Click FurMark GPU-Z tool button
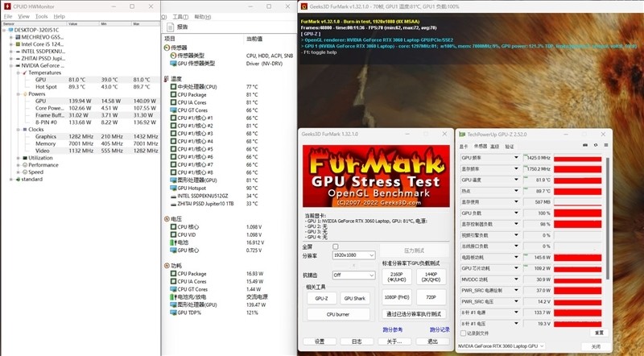The width and height of the screenshot is (644, 356). 321,299
